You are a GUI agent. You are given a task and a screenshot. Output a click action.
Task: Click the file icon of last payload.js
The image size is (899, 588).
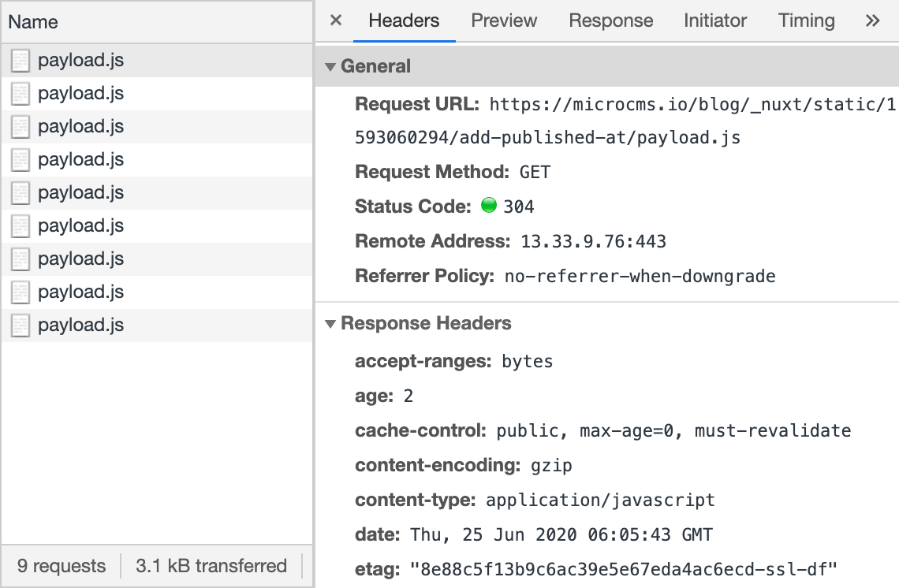tap(21, 326)
